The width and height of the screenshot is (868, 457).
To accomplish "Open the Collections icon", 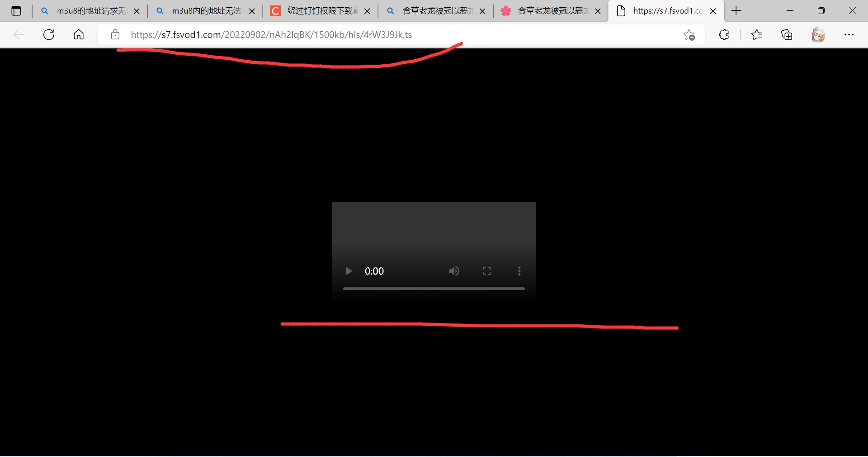I will click(x=787, y=34).
